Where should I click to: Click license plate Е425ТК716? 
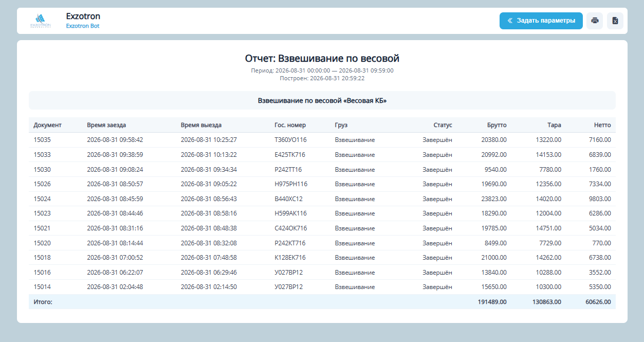[290, 155]
